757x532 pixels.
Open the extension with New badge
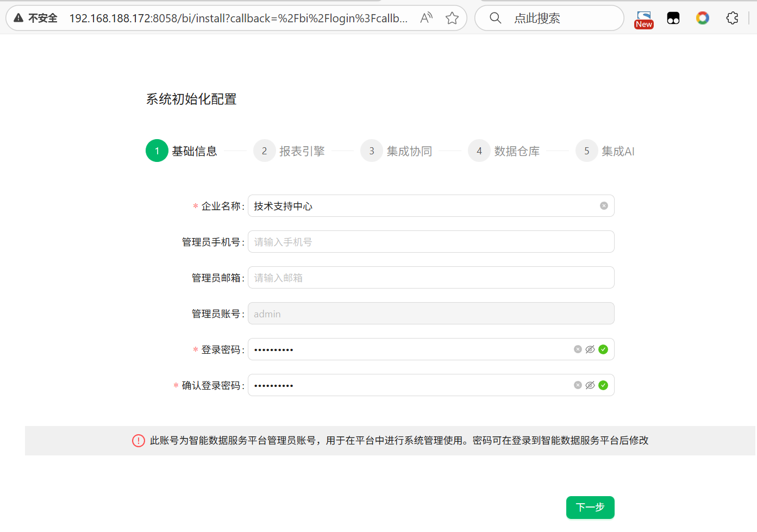(643, 19)
